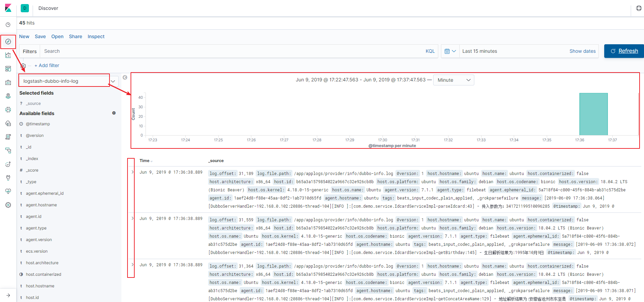Expand the side navigation arrow

coord(8,295)
